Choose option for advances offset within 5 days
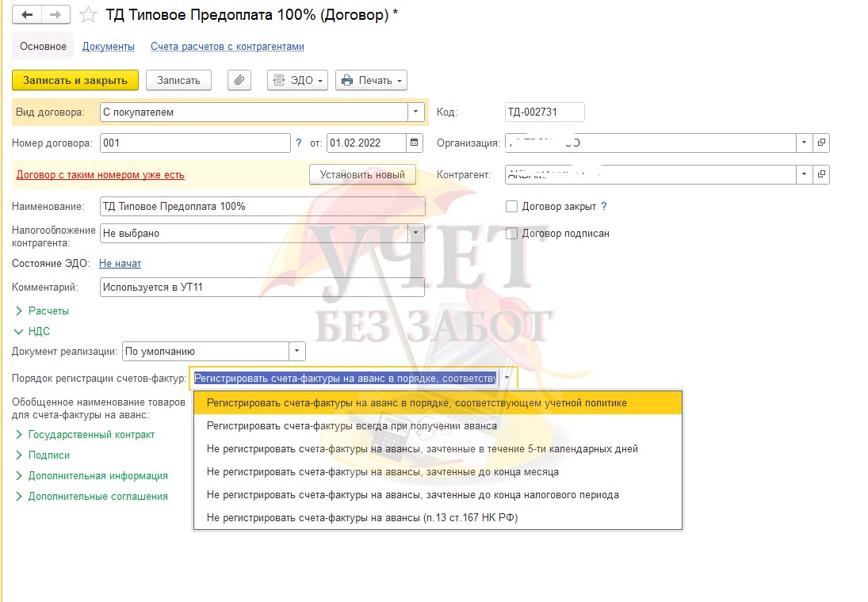This screenshot has height=602, width=868. (438, 449)
